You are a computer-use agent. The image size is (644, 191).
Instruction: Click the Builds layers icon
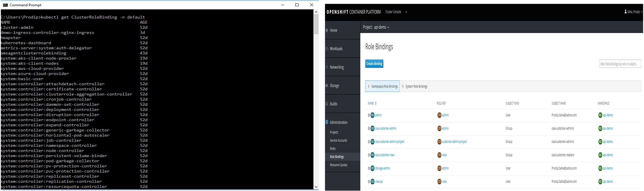click(x=327, y=104)
